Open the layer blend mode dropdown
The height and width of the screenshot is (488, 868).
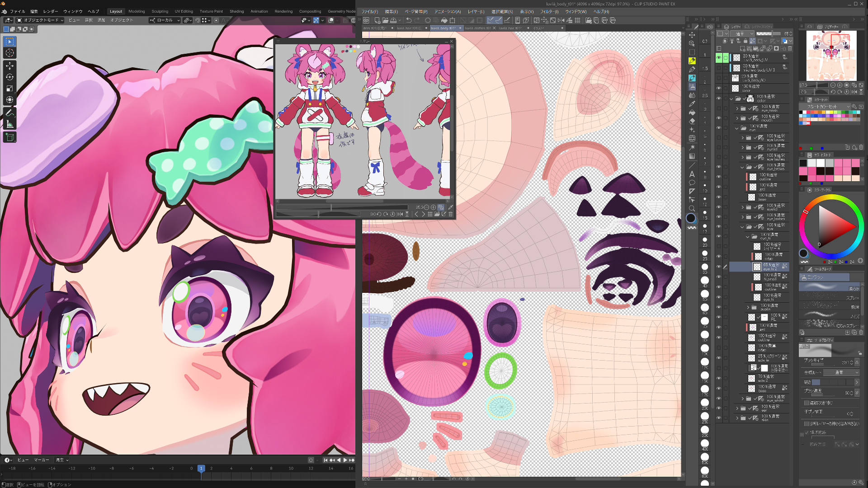742,34
